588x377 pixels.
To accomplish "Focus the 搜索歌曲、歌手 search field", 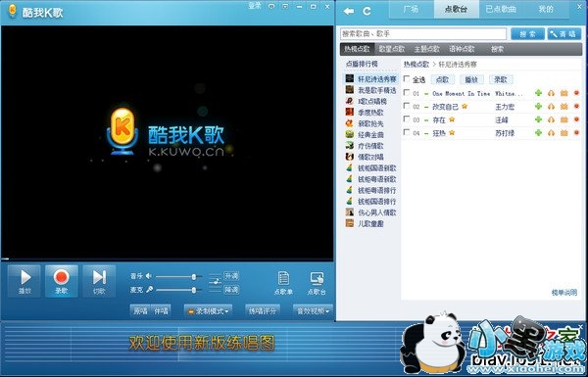I will pos(423,33).
